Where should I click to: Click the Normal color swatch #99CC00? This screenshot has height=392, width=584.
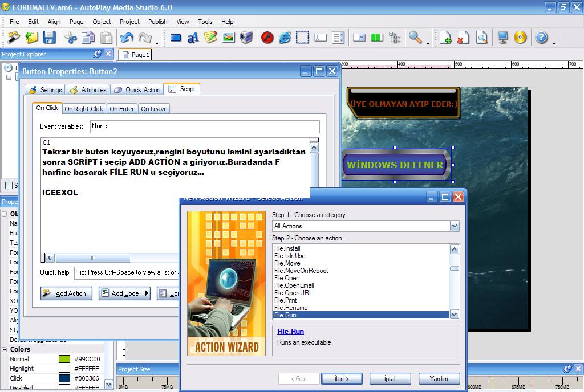[x=64, y=359]
